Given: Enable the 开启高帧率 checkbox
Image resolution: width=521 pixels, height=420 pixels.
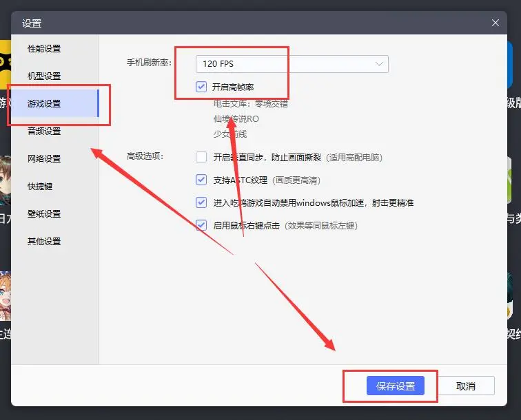Looking at the screenshot, I should (x=201, y=87).
